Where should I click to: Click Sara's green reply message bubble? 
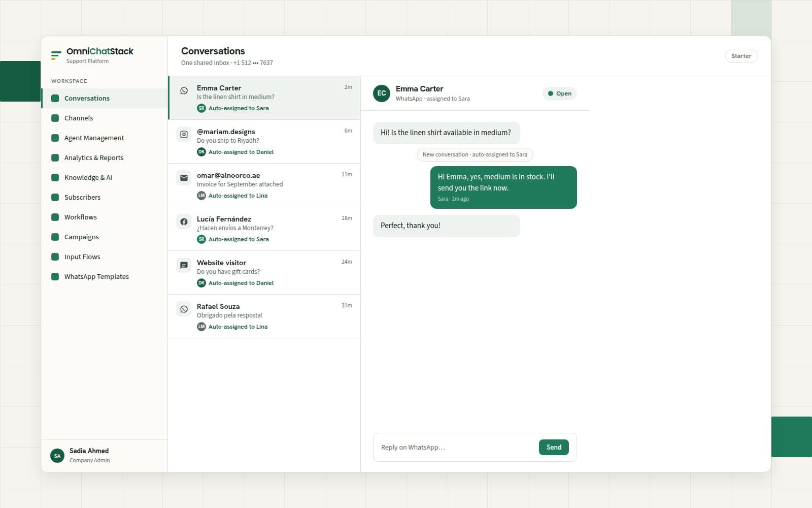(503, 187)
